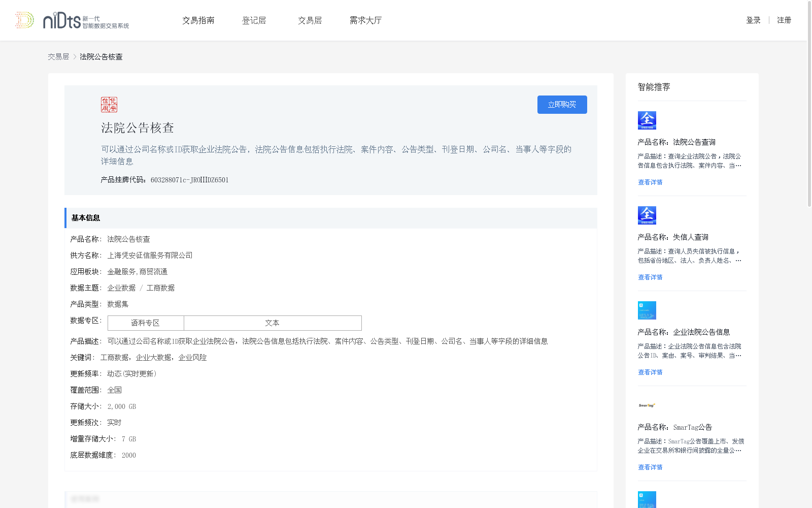Viewport: 812px width, 508px height.
Task: Click the 工商数据 data theme
Action: pos(160,288)
